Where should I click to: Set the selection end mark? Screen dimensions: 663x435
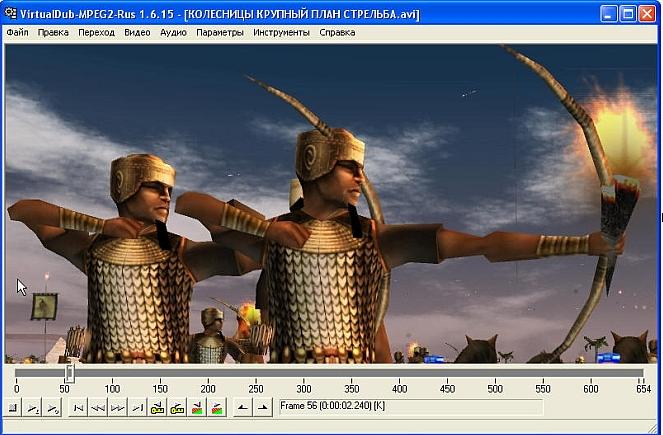[263, 408]
